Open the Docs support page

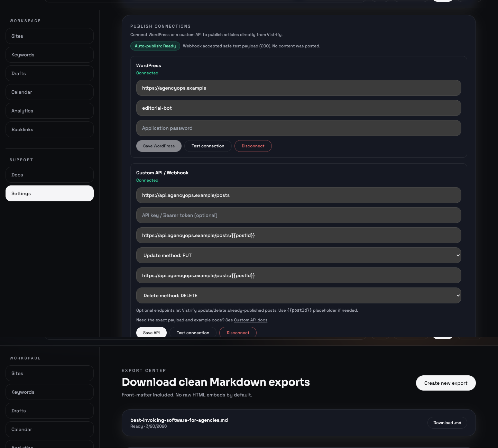(x=49, y=175)
